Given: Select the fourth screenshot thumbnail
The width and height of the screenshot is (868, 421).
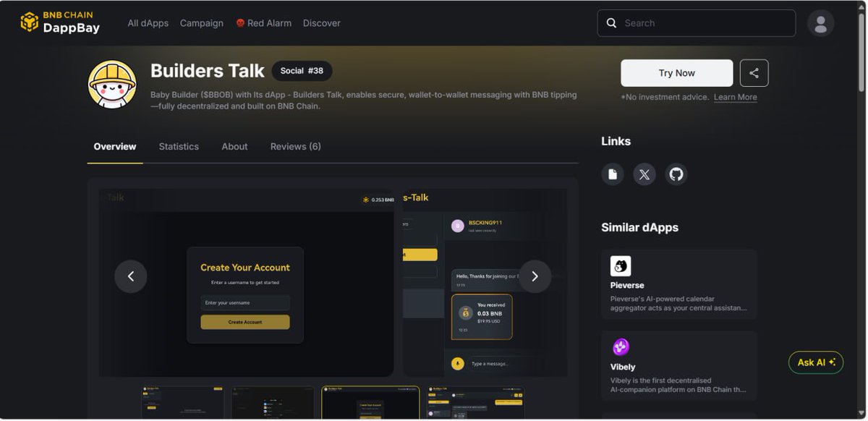Looking at the screenshot, I should (x=476, y=402).
